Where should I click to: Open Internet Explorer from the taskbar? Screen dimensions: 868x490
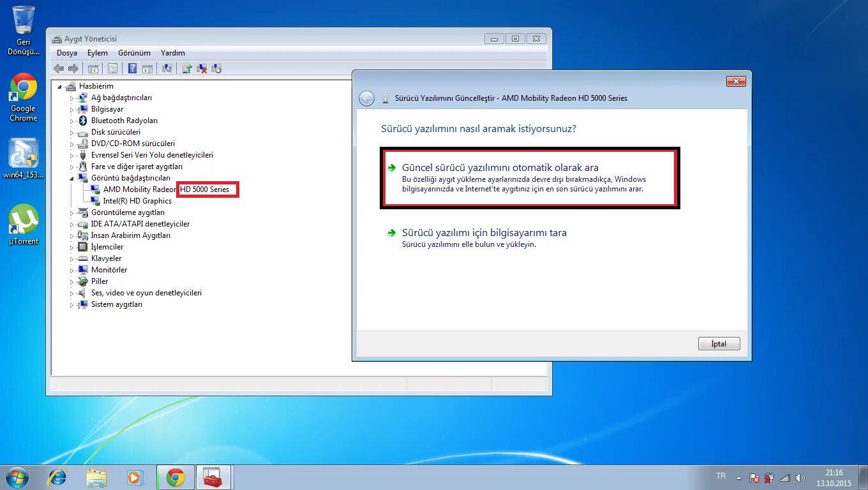point(57,477)
